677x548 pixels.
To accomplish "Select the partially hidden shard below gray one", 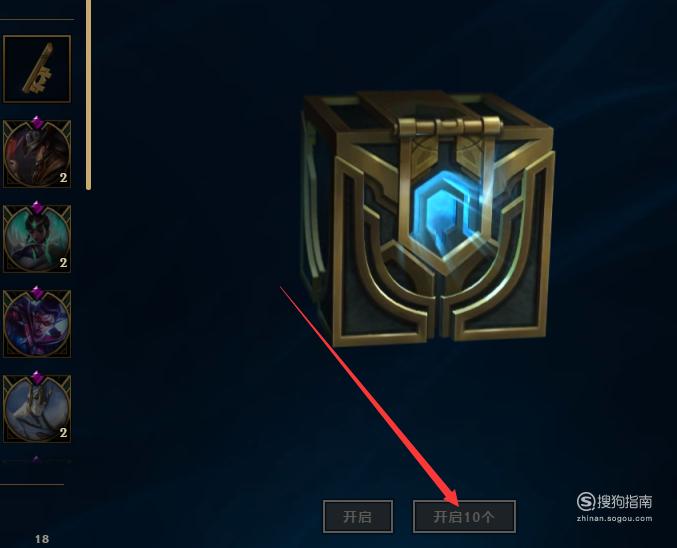I will (37, 460).
